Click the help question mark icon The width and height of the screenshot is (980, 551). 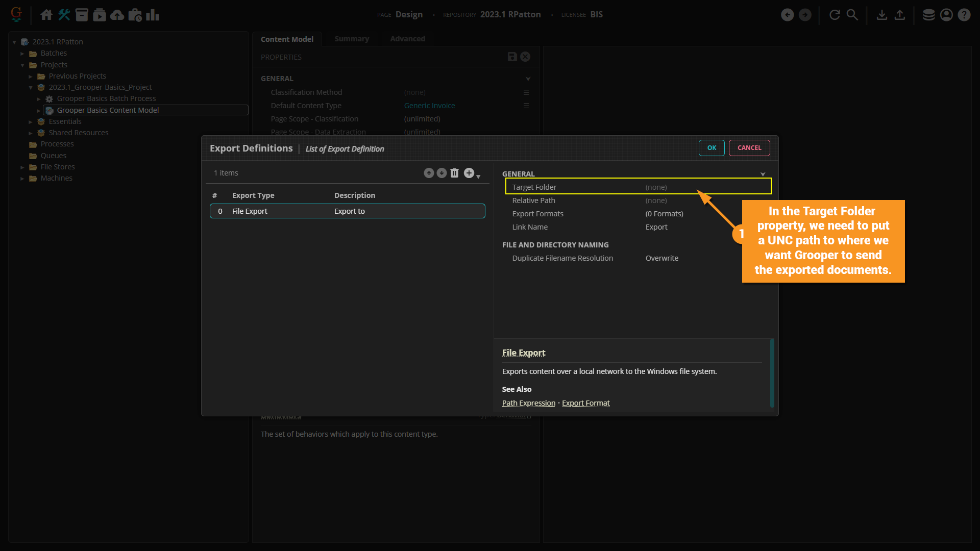pyautogui.click(x=964, y=15)
